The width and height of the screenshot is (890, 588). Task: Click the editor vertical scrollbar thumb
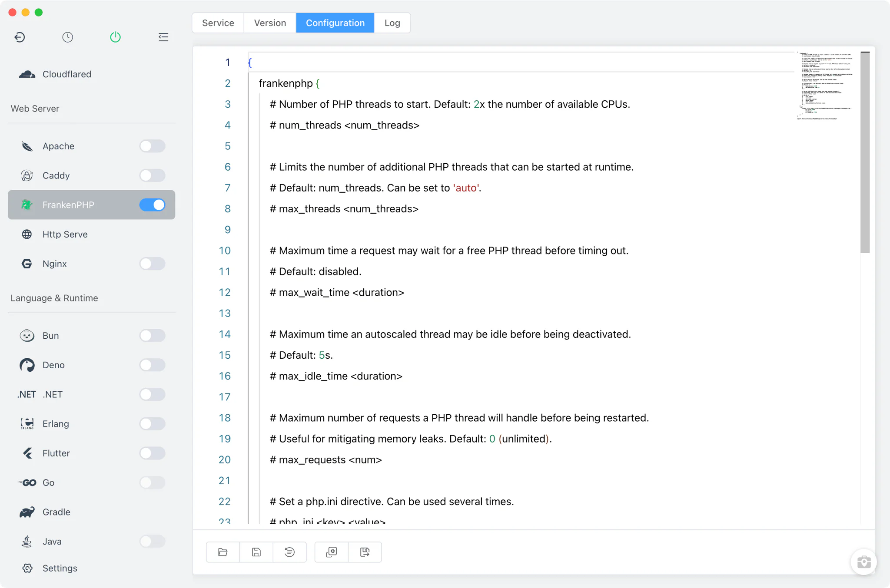pos(865,152)
